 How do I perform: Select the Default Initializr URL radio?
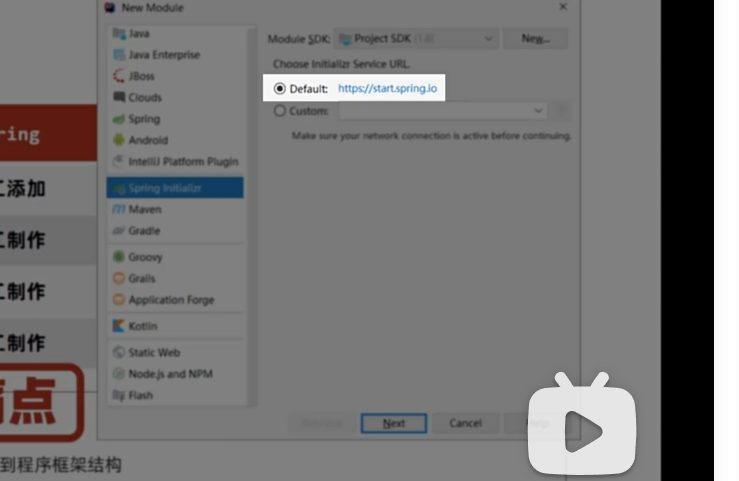tap(279, 88)
